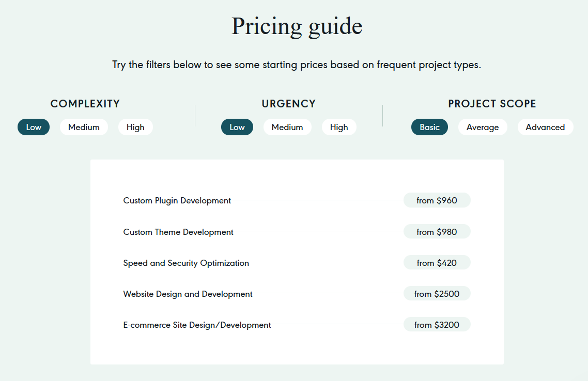The height and width of the screenshot is (381, 588).
Task: Click the from $960 price badge
Action: 437,200
